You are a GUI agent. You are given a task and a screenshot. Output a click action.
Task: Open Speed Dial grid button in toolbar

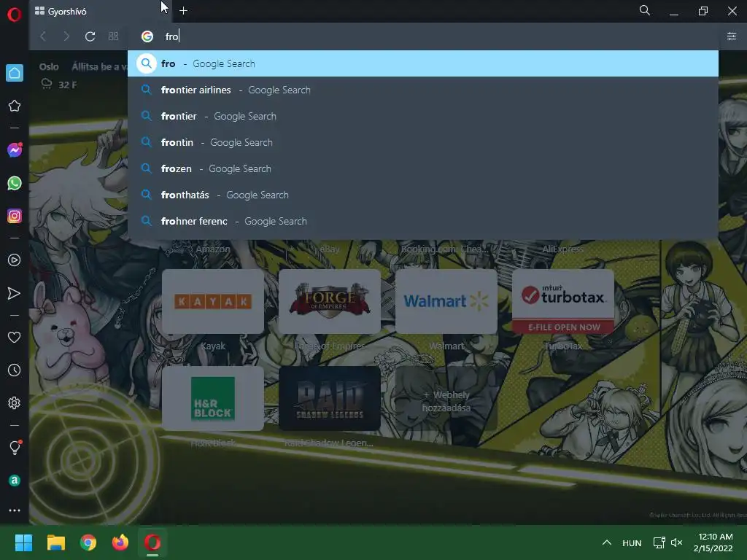[x=113, y=36]
